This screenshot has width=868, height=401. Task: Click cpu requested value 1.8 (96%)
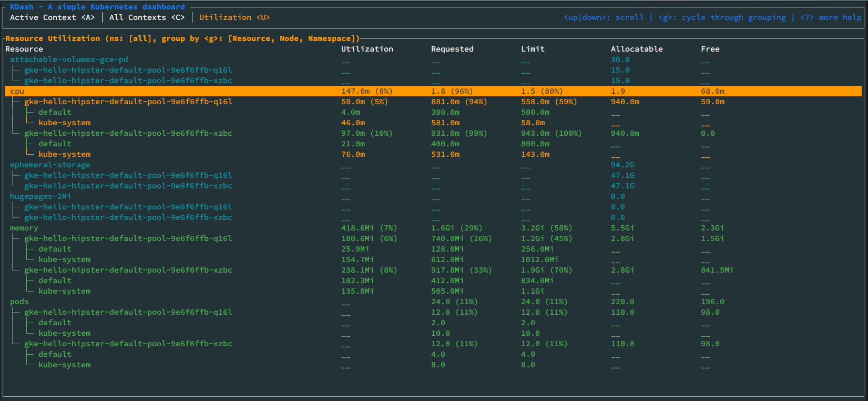[x=452, y=91]
